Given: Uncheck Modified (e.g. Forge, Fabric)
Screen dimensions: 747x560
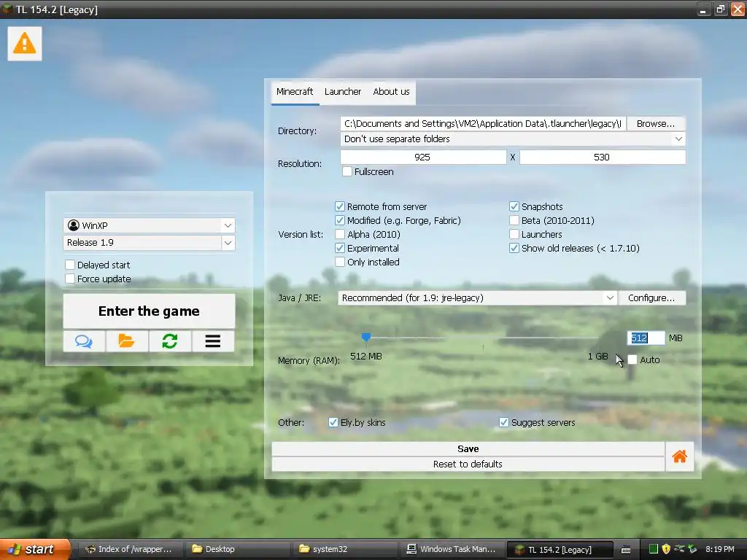Looking at the screenshot, I should click(x=340, y=220).
